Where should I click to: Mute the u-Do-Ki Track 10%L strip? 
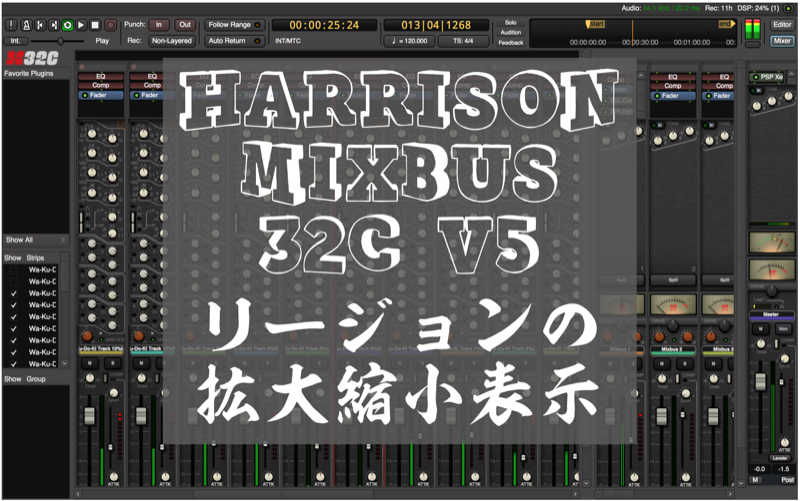90,363
